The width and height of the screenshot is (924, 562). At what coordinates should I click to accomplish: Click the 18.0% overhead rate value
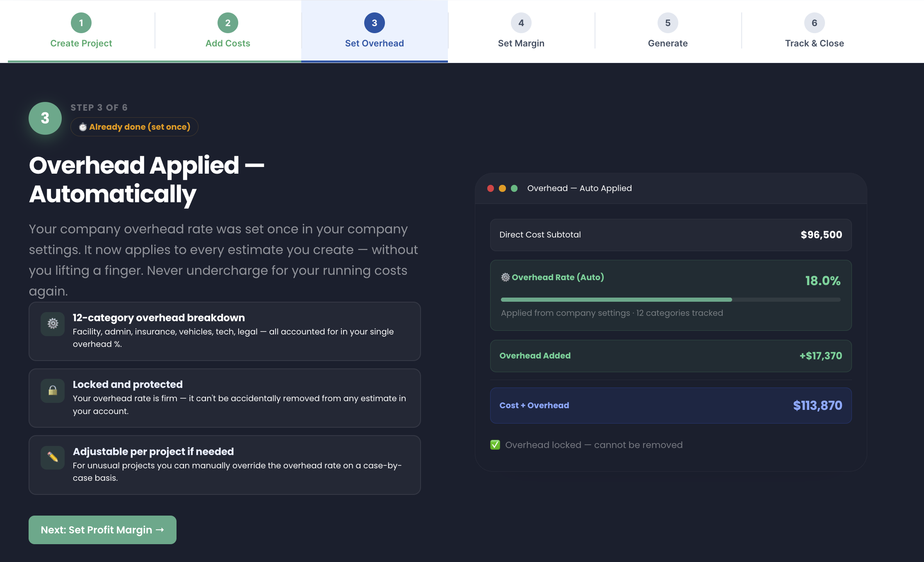[823, 281]
